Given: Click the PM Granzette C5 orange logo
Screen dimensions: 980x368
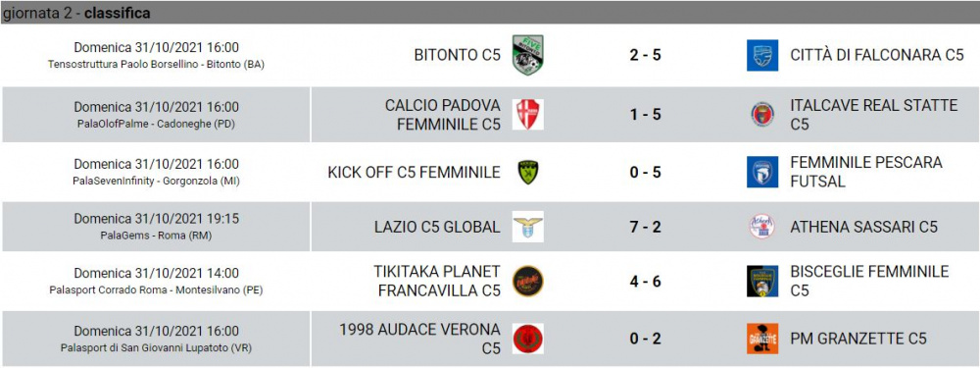Looking at the screenshot, I should pyautogui.click(x=761, y=339).
